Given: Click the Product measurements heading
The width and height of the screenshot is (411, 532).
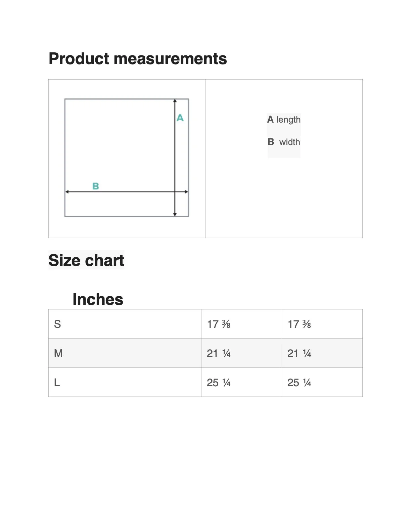Looking at the screenshot, I should tap(138, 59).
